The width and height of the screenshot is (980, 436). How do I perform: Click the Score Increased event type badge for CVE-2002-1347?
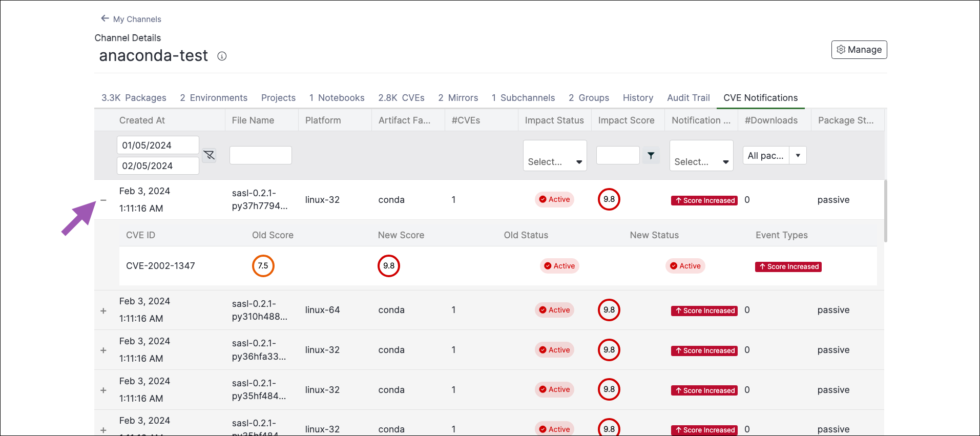(x=788, y=266)
